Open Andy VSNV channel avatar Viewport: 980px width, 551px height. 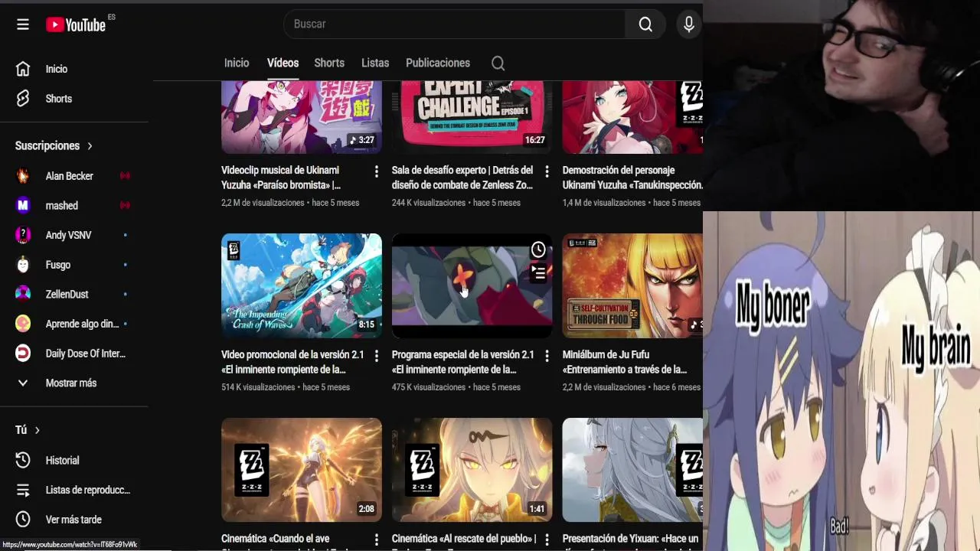23,235
